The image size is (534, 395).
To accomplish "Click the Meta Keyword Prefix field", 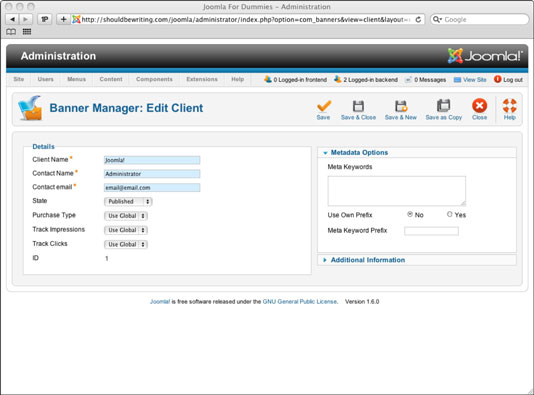I will [431, 231].
